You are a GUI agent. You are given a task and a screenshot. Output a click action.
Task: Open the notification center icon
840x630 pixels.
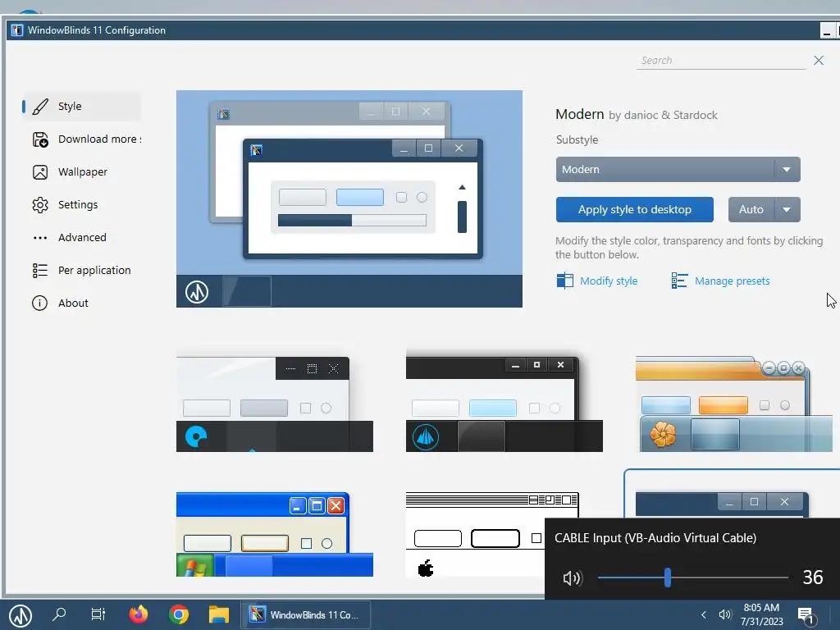tap(806, 615)
